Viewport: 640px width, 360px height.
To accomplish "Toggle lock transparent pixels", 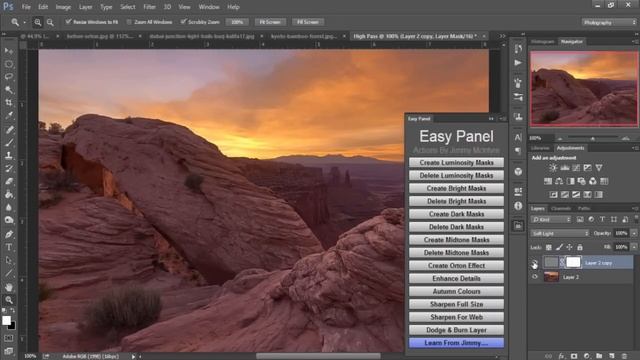I will point(549,247).
